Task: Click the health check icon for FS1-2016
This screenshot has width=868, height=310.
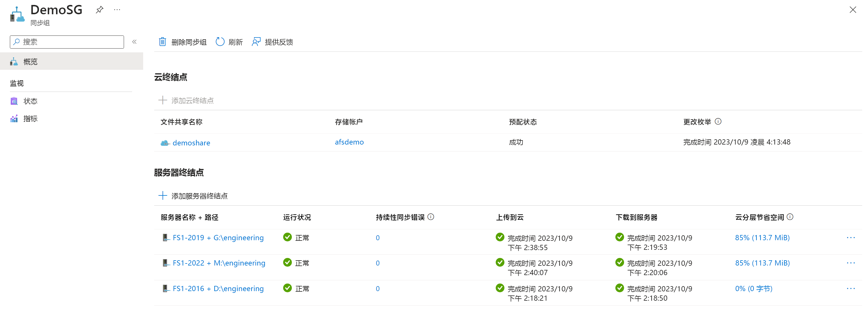Action: [x=287, y=288]
